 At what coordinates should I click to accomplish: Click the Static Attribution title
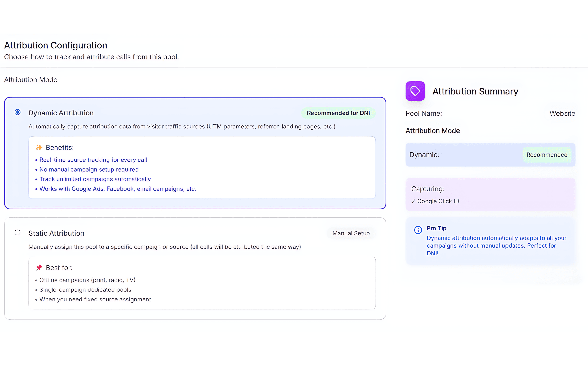(56, 233)
